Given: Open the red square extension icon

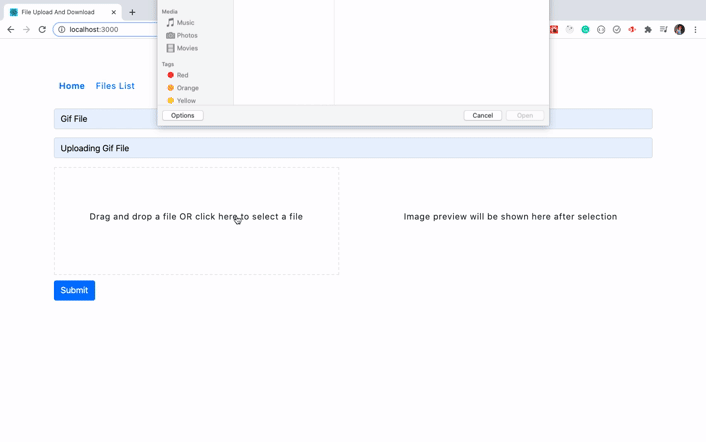Looking at the screenshot, I should coord(554,30).
